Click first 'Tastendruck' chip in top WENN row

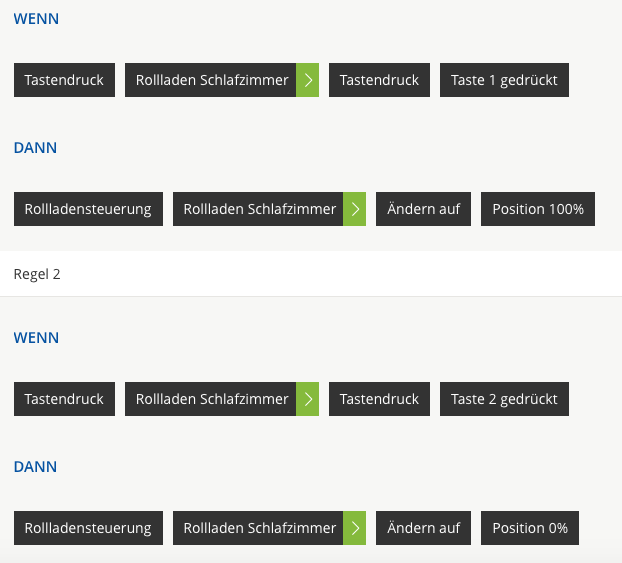pyautogui.click(x=64, y=80)
